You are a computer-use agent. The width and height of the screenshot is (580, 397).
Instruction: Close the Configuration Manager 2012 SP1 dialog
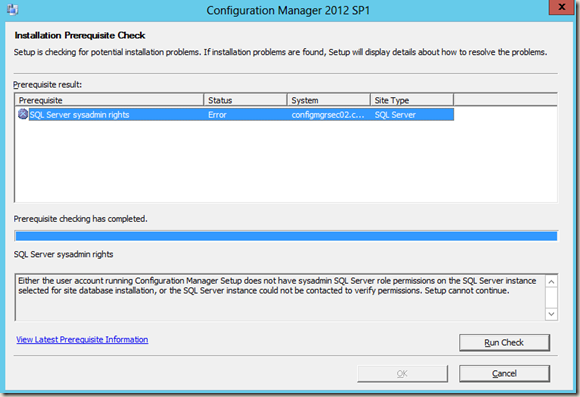pyautogui.click(x=561, y=7)
